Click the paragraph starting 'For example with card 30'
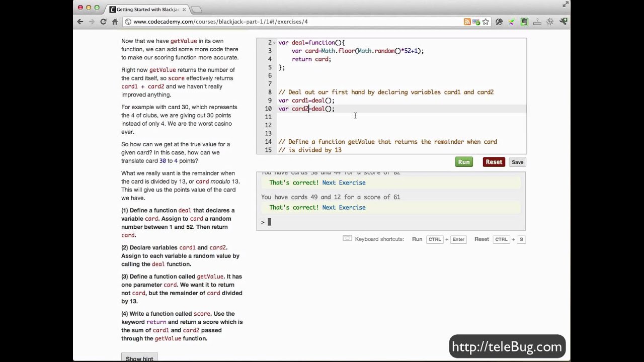This screenshot has width=644, height=362. (x=179, y=120)
